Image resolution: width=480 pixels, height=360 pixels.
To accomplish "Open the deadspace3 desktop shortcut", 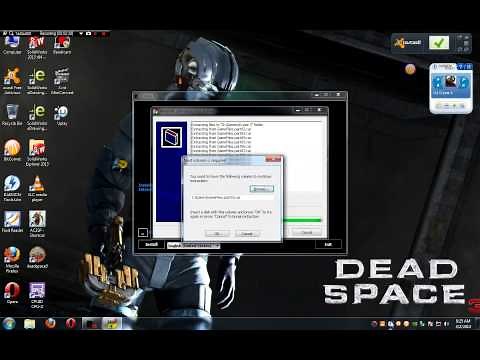I will tap(37, 258).
